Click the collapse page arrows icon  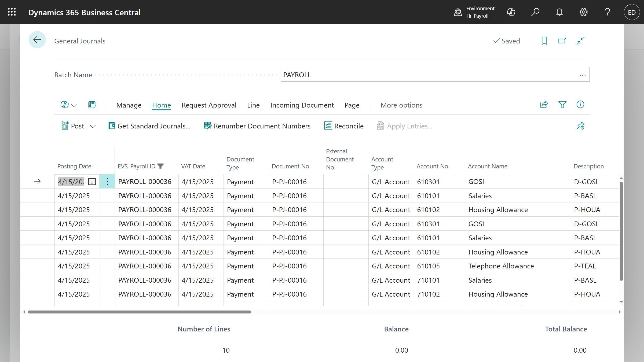[x=581, y=41]
